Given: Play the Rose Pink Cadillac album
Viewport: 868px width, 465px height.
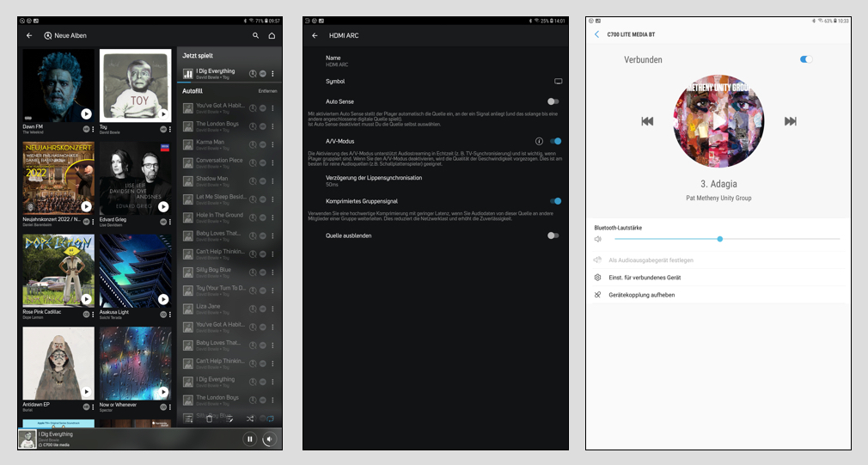Looking at the screenshot, I should (x=86, y=299).
